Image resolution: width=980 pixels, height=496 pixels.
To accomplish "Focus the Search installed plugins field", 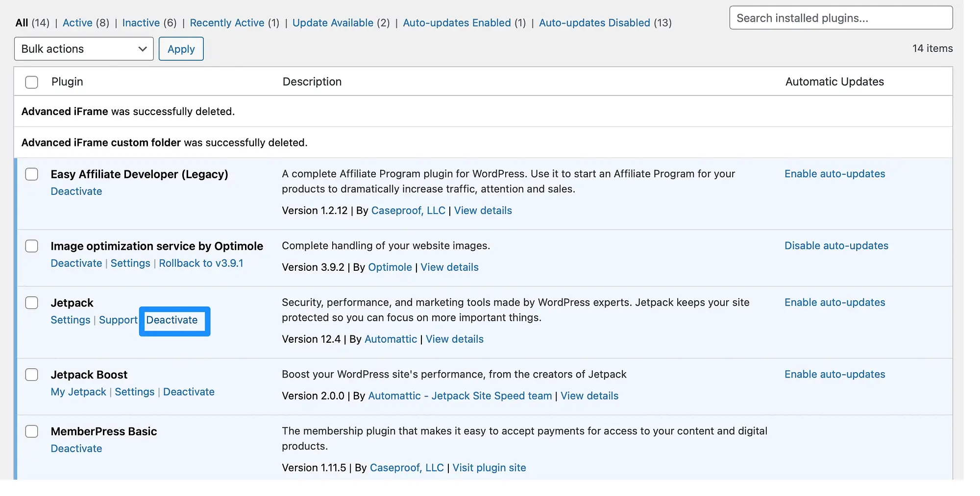I will [841, 18].
